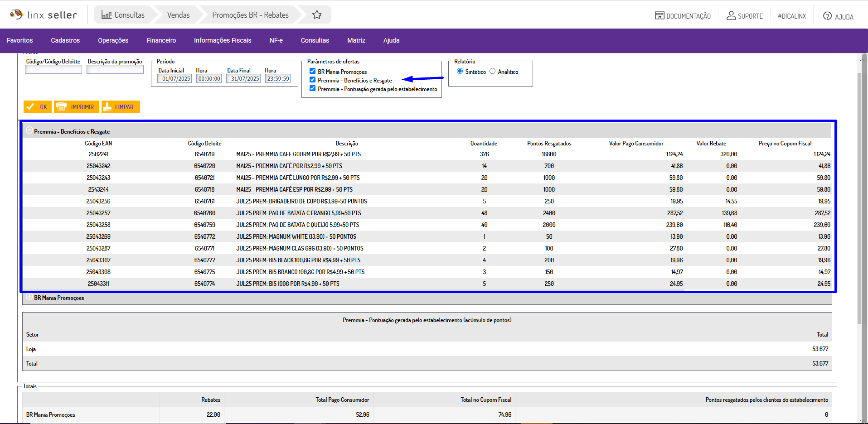Click the broom icon on Limpar
The image size is (868, 424).
pyautogui.click(x=107, y=107)
